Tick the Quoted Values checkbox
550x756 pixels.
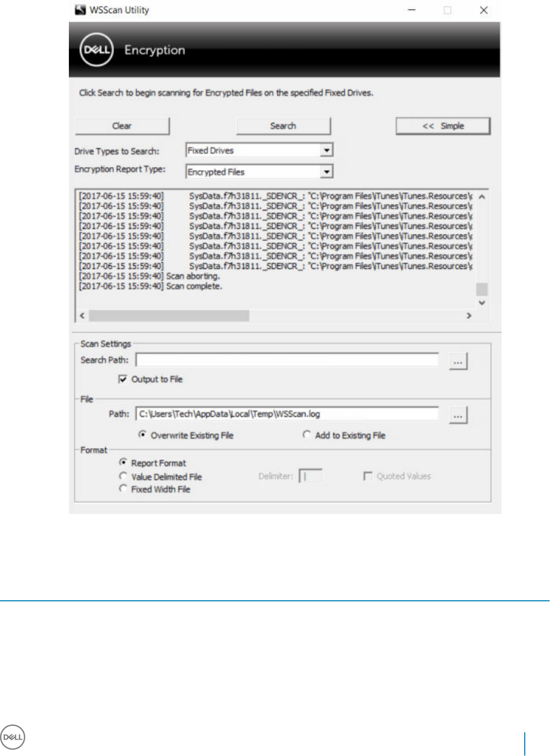(368, 476)
